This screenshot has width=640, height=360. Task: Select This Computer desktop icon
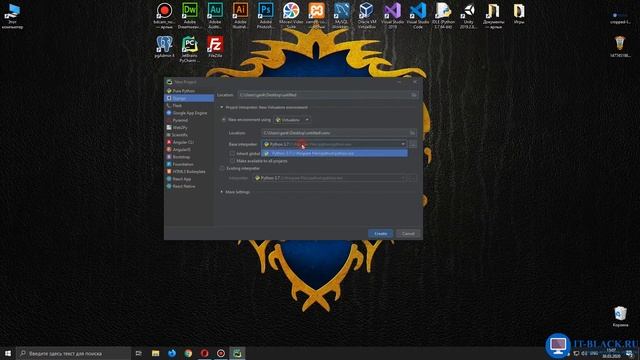pos(12,16)
